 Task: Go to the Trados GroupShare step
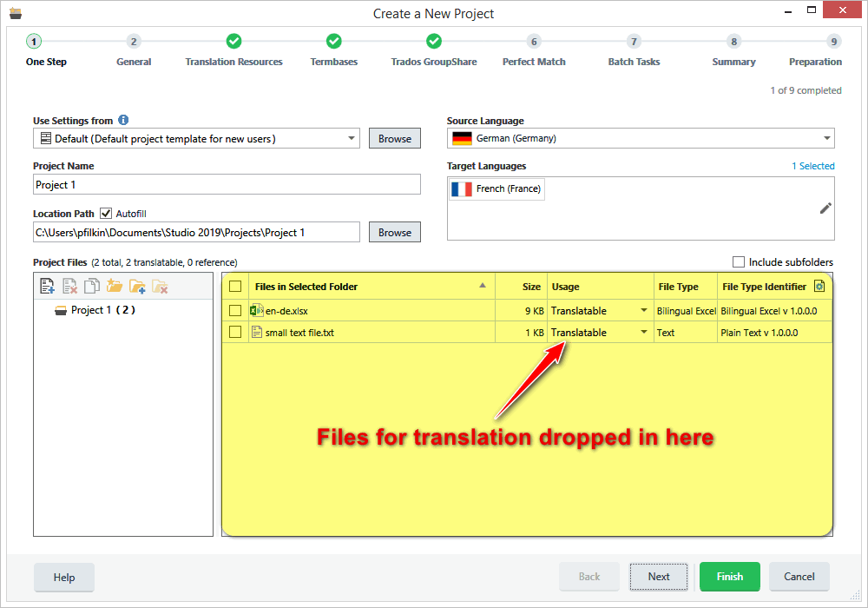pos(434,50)
